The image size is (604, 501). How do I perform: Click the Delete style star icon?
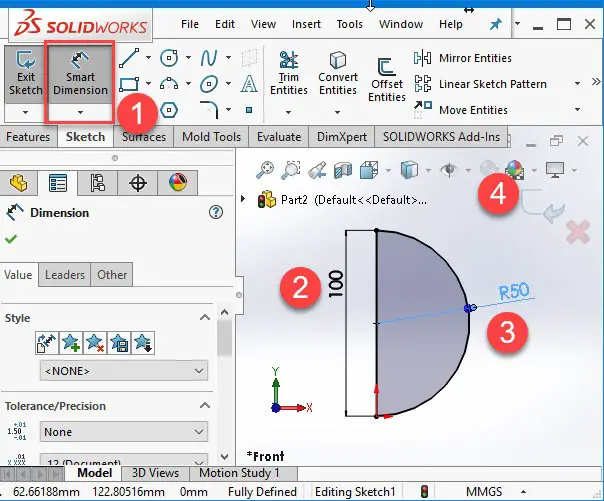pos(95,343)
